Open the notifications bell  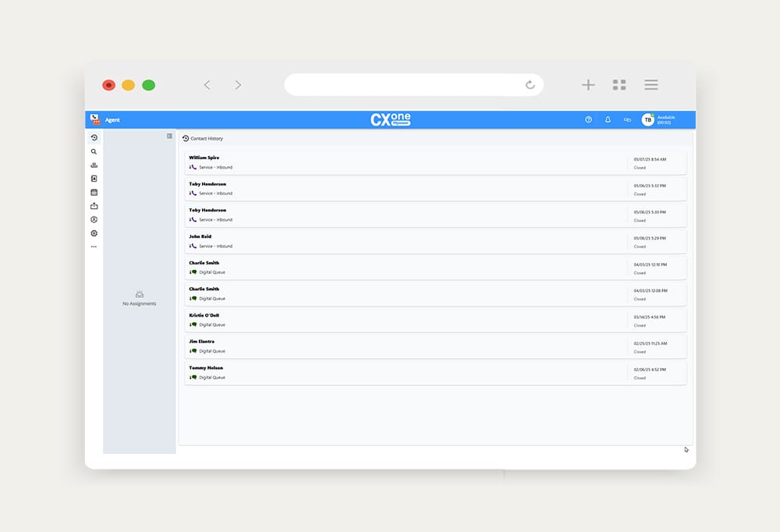pos(608,120)
